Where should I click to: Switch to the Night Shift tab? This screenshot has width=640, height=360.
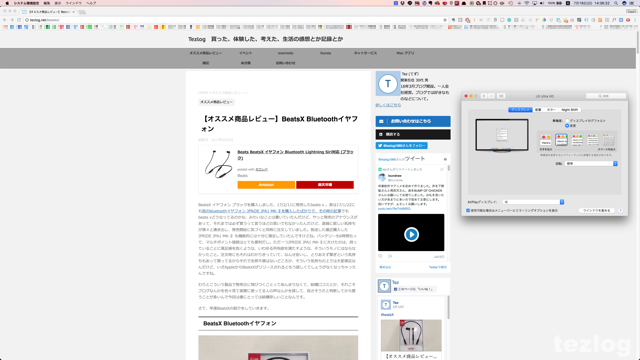(569, 110)
